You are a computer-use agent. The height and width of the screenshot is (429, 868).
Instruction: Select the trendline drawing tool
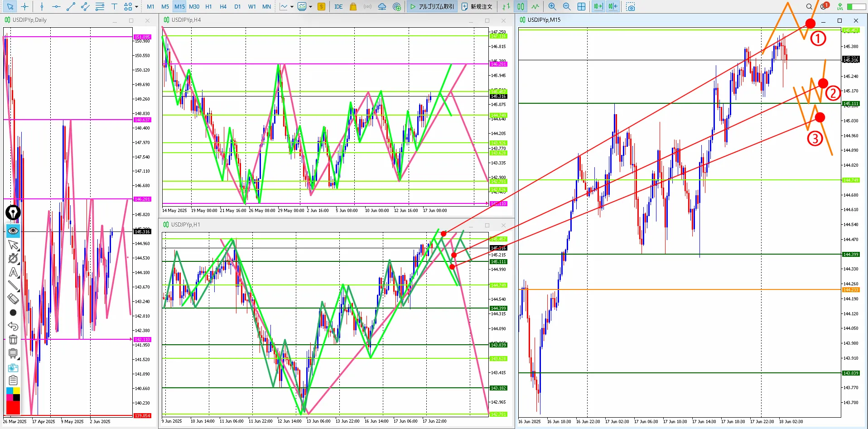71,6
